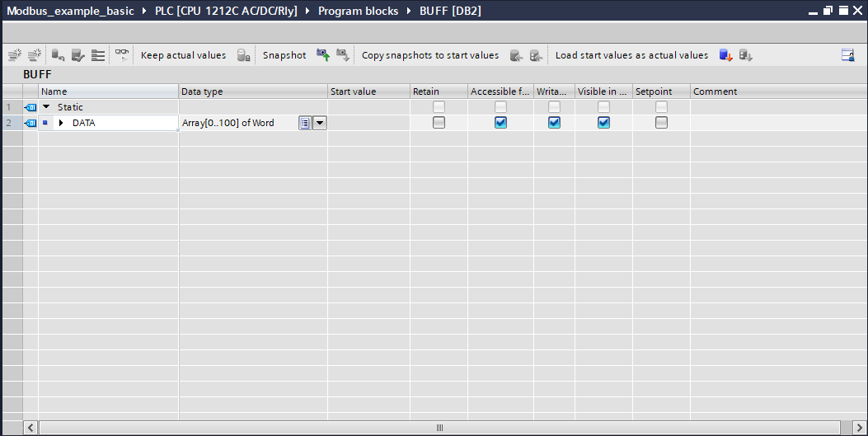Open the array editor icon beside the data type
Image resolution: width=868 pixels, height=436 pixels.
[305, 123]
